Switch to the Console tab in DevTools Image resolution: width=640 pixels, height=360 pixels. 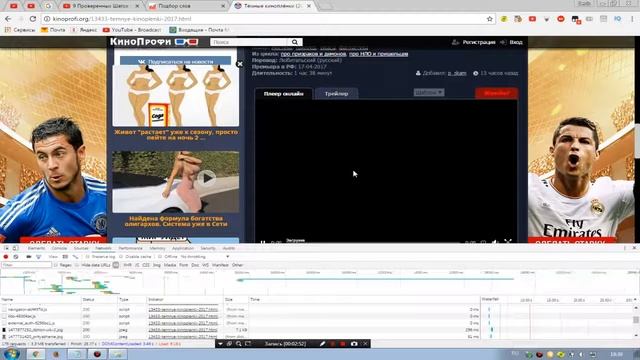pyautogui.click(x=59, y=248)
